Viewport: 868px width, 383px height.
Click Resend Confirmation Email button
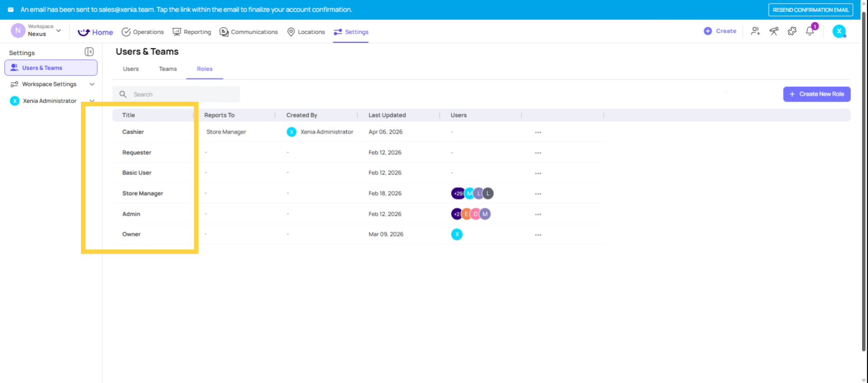(x=810, y=10)
